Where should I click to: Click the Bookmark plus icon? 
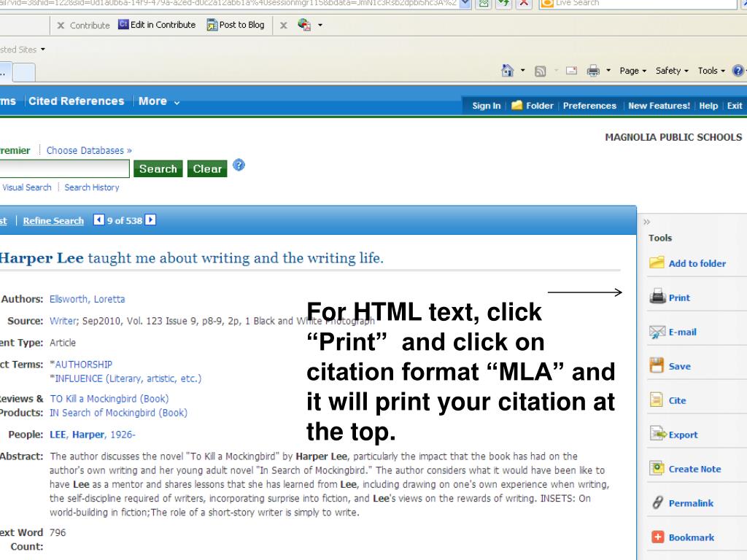(x=657, y=537)
